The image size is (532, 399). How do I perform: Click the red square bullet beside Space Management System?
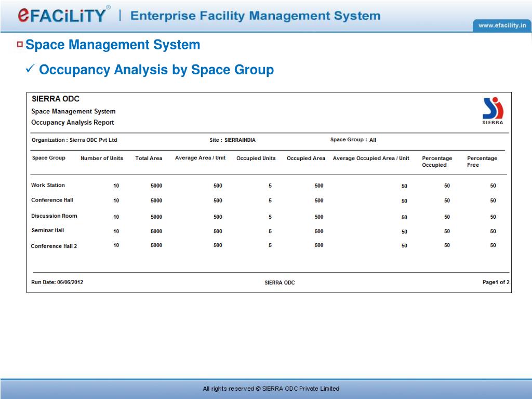click(20, 44)
